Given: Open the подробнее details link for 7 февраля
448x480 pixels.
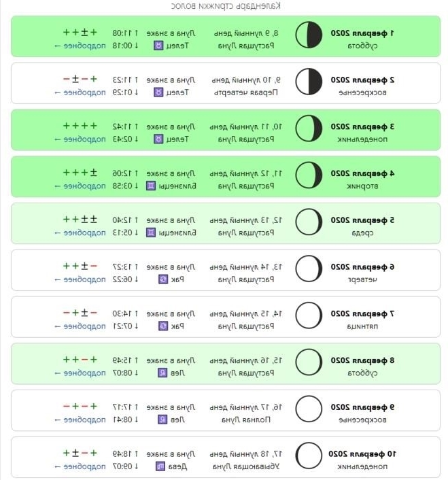Looking at the screenshot, I should tap(80, 326).
